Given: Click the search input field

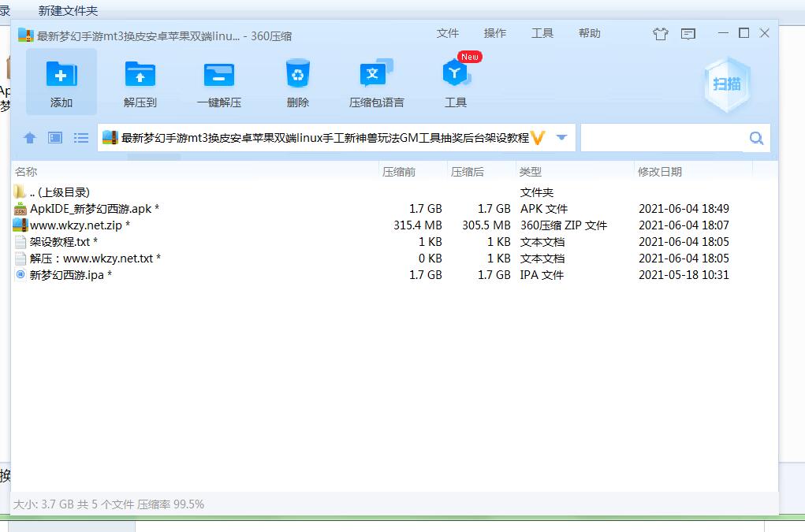Looking at the screenshot, I should tap(662, 138).
